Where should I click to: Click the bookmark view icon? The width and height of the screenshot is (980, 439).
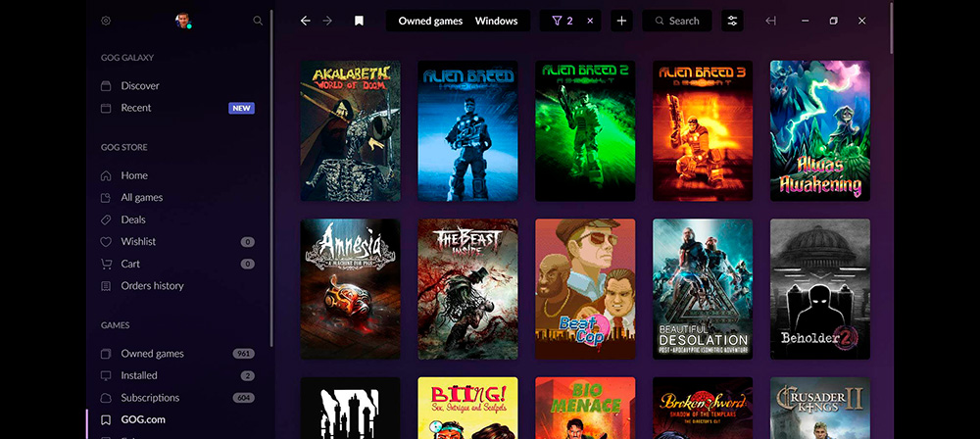click(359, 21)
